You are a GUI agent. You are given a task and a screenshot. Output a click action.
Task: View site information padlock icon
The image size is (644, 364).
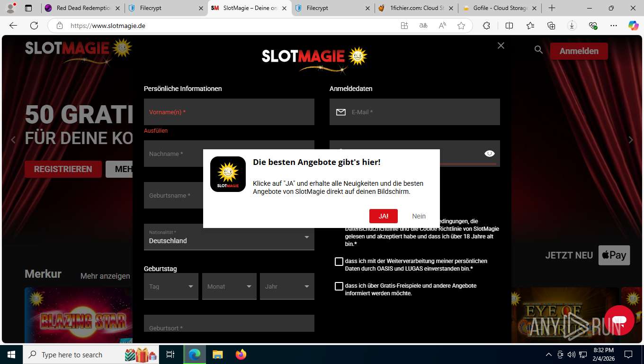pos(59,26)
